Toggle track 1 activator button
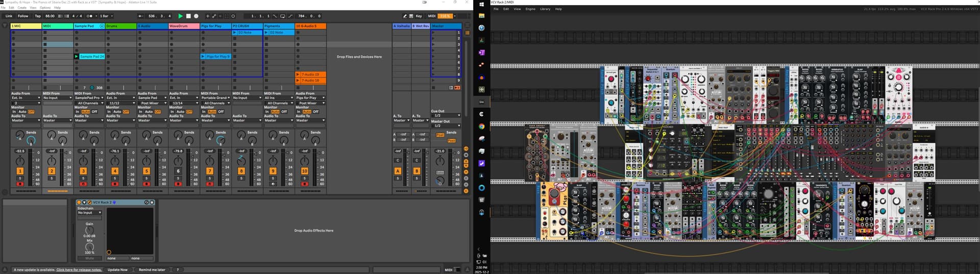 [20, 171]
